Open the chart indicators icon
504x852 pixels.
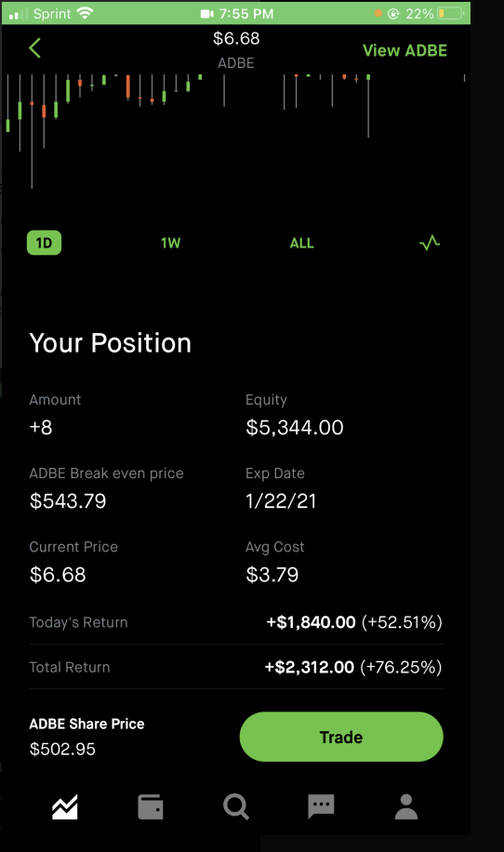click(430, 243)
